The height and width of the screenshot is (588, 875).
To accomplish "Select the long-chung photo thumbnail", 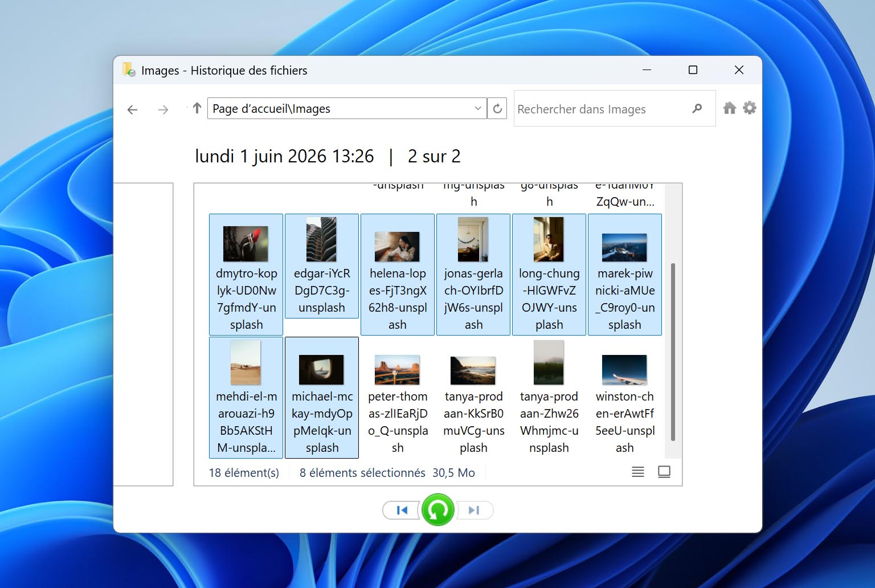I will coord(549,239).
